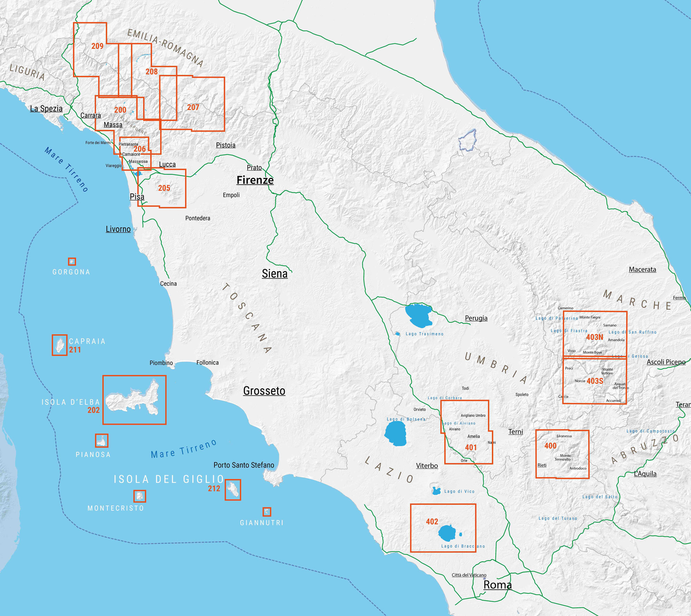Click the Roma city label
The height and width of the screenshot is (616, 691).
497,585
